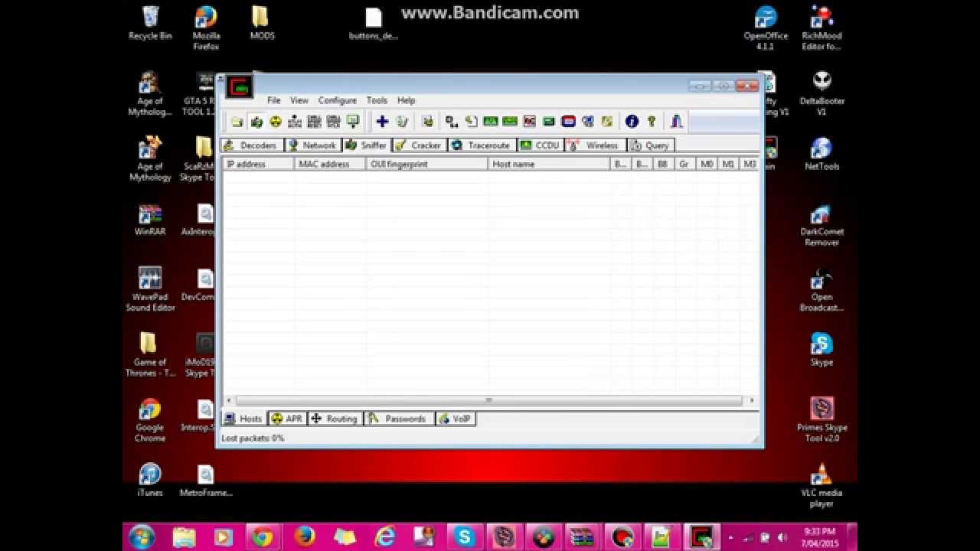Screen dimensions: 980x551
Task: Toggle the Start/Stop Sniffer network card icon
Action: (x=256, y=122)
